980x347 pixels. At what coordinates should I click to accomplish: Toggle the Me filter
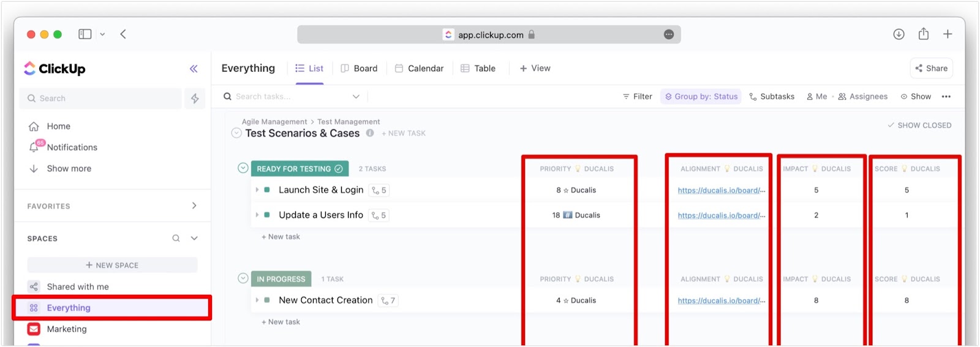(816, 97)
